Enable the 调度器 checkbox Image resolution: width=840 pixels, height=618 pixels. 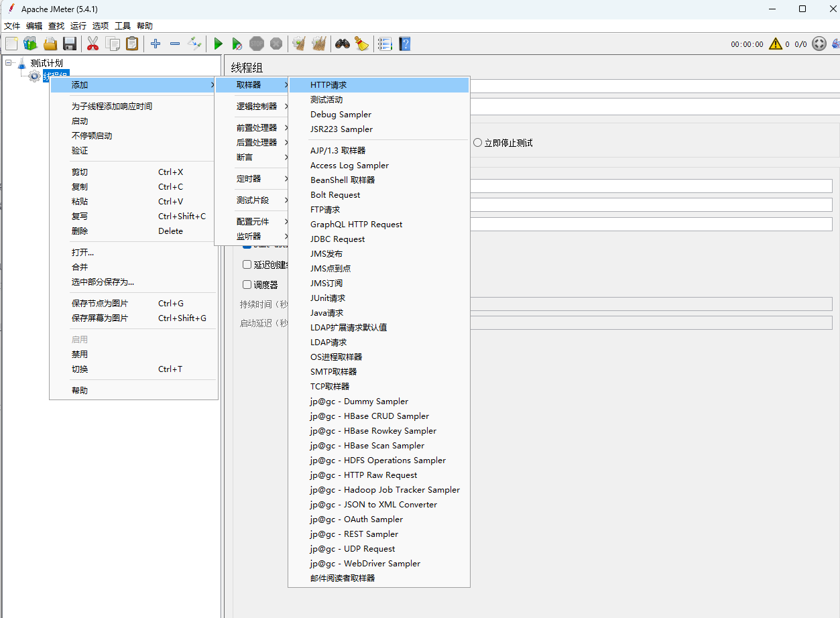click(x=247, y=284)
